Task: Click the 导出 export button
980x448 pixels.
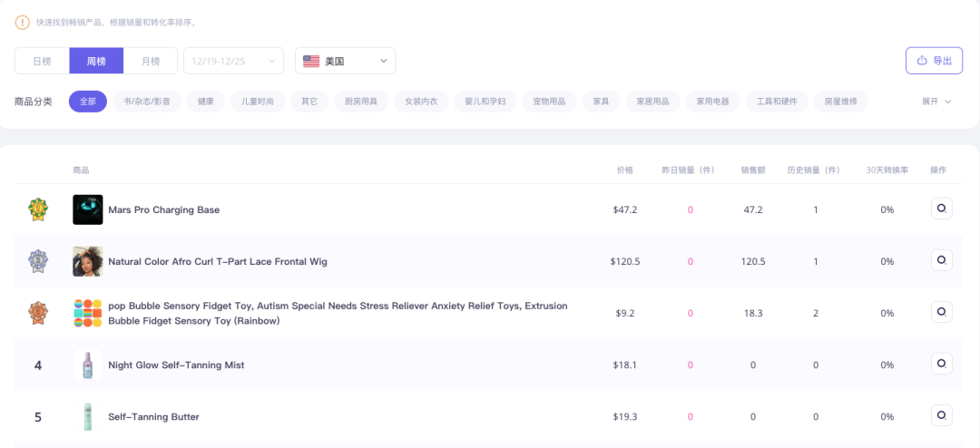Action: point(935,61)
